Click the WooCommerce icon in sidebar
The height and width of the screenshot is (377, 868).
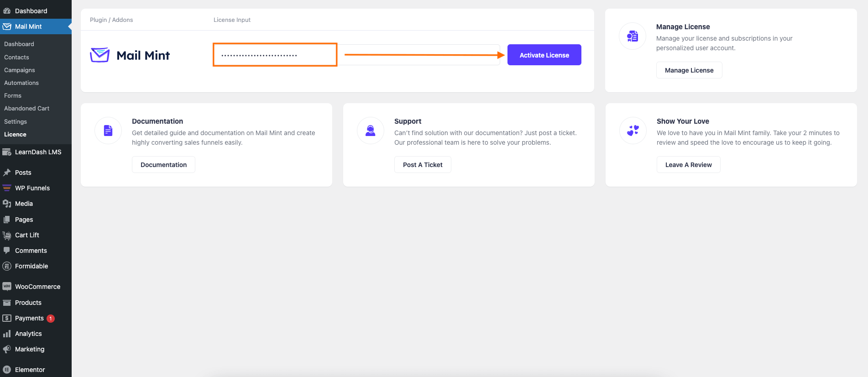[x=7, y=287]
